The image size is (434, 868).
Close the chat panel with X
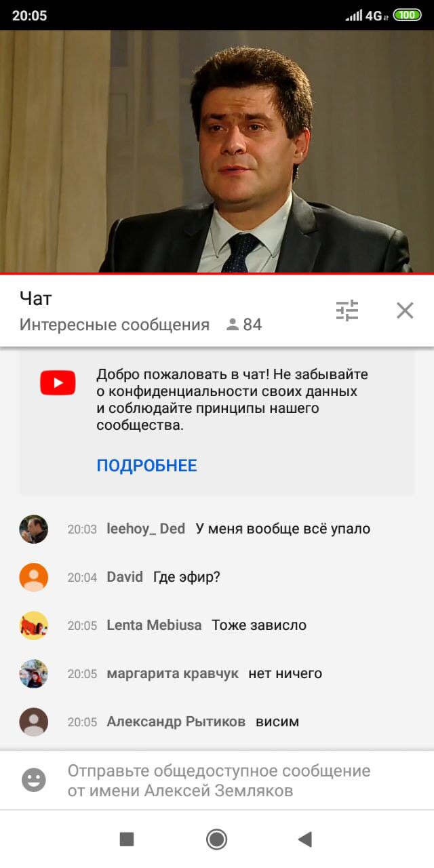point(405,311)
